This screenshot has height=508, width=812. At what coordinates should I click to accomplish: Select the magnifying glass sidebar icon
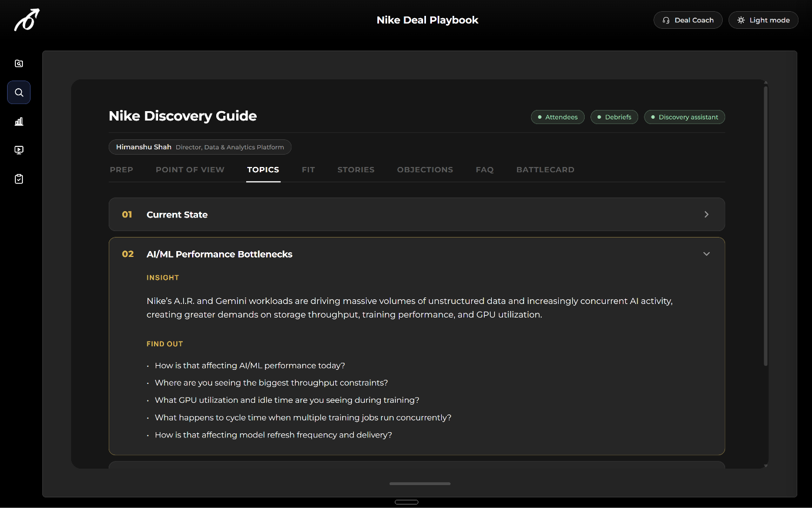[19, 92]
